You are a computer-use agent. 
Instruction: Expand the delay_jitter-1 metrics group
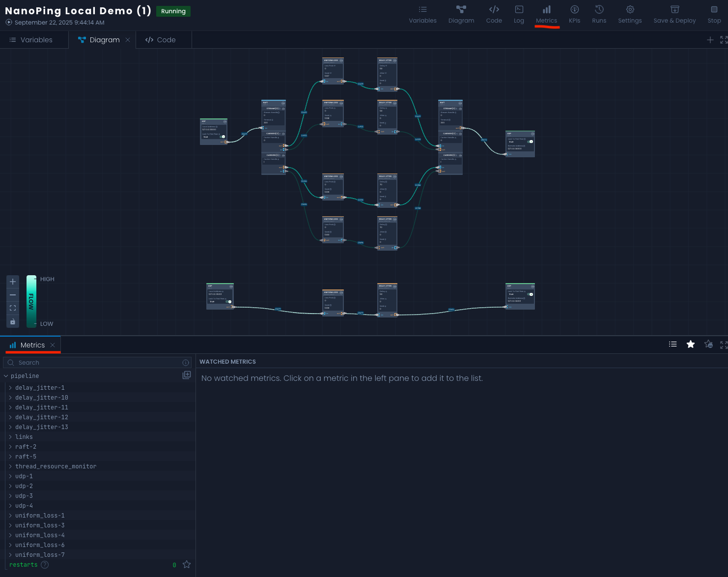(10, 387)
